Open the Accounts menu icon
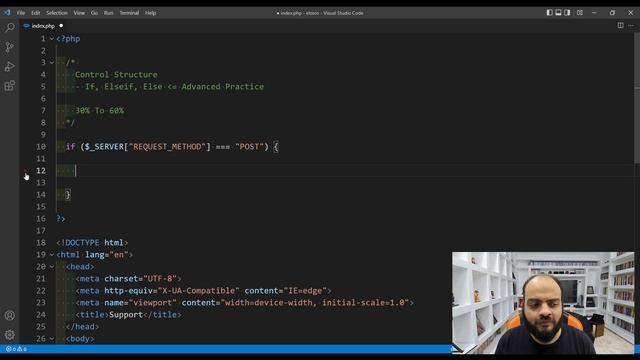This screenshot has height=360, width=640. coord(9,316)
